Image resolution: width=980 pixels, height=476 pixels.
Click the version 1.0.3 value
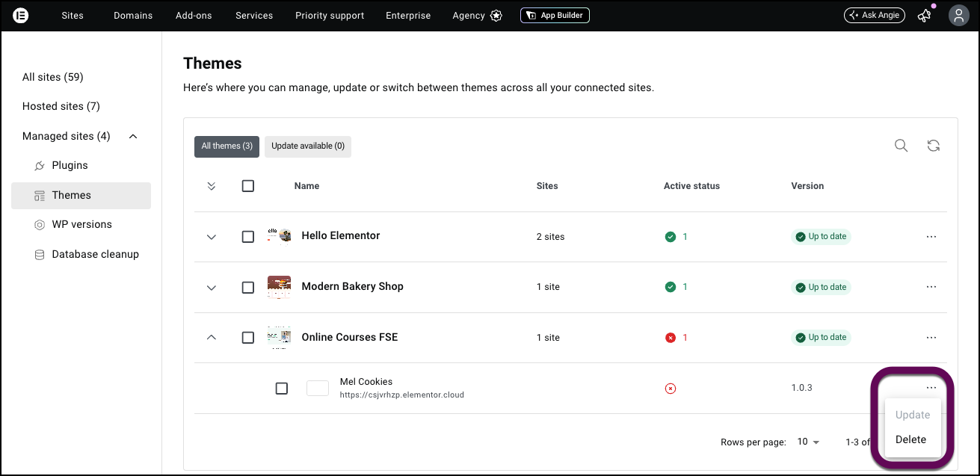(x=802, y=389)
